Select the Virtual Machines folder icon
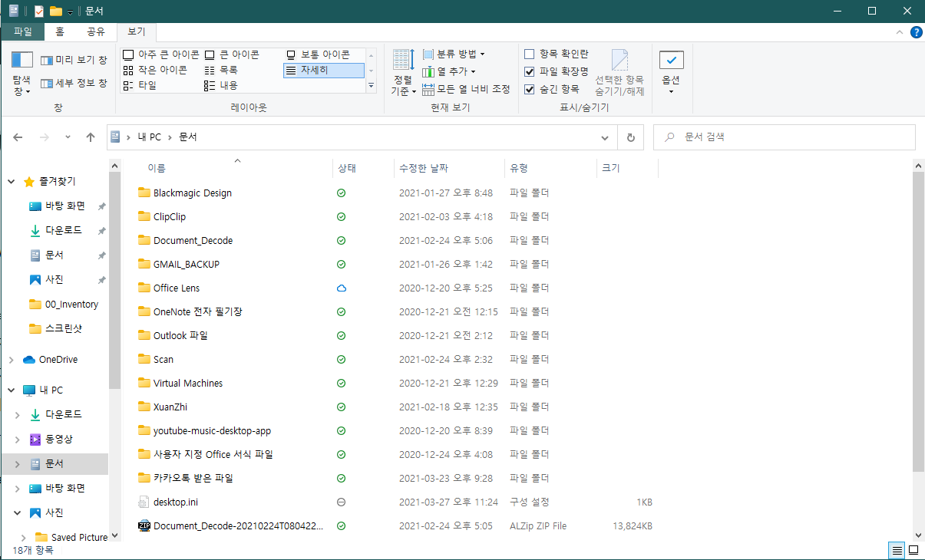Viewport: 925px width, 560px height. [144, 383]
